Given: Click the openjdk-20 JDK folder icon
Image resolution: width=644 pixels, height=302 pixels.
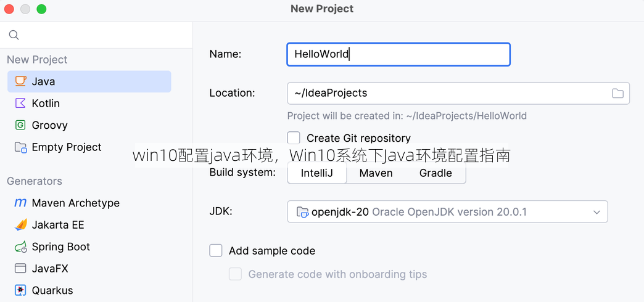Looking at the screenshot, I should (x=302, y=212).
